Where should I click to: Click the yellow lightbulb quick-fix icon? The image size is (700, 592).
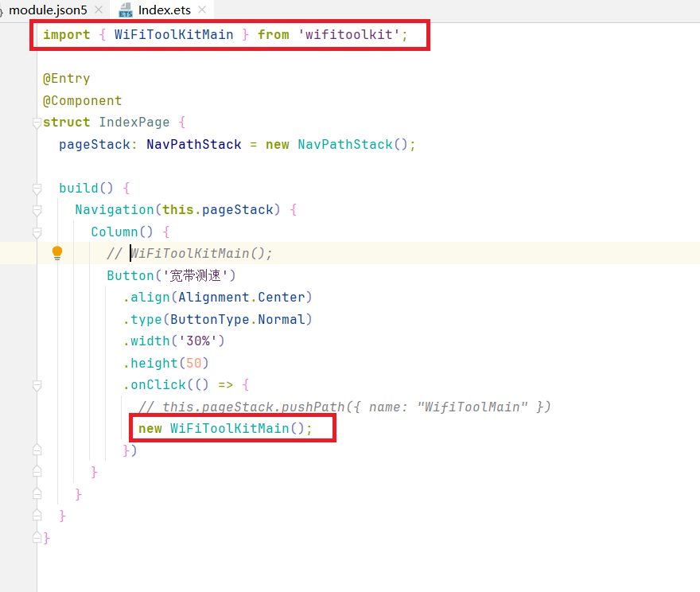(57, 253)
